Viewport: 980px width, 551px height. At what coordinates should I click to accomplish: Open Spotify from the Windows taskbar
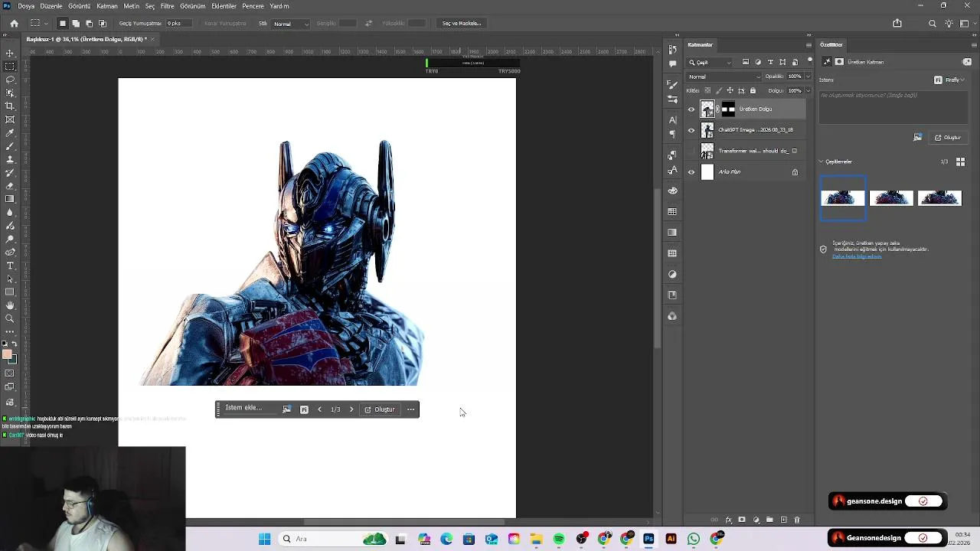click(559, 539)
